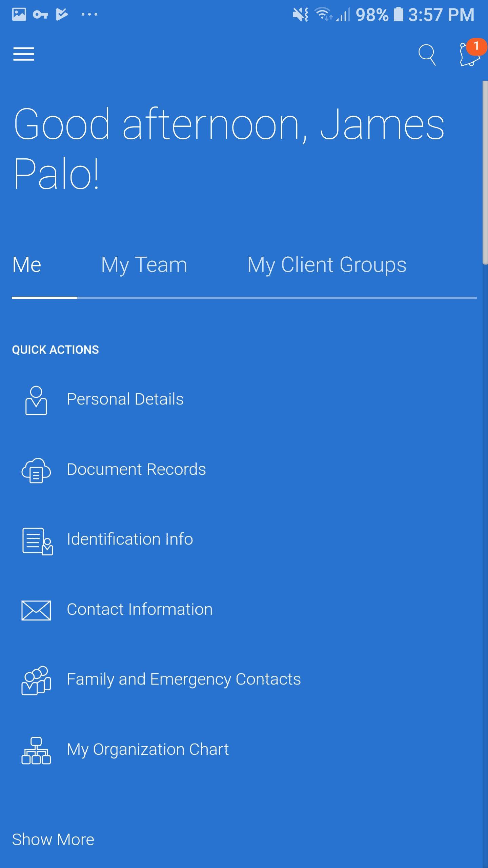Viewport: 488px width, 868px height.
Task: Tap the Contact Information envelope icon
Action: [x=36, y=610]
